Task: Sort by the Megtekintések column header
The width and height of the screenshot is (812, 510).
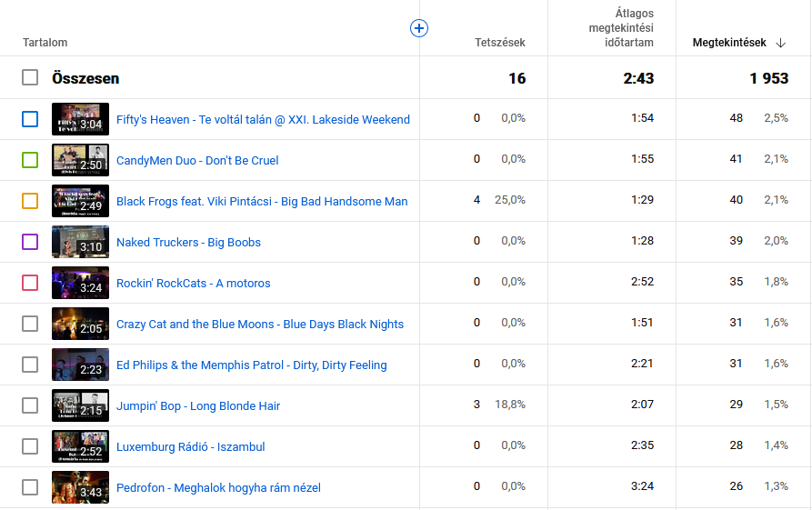Action: (728, 43)
